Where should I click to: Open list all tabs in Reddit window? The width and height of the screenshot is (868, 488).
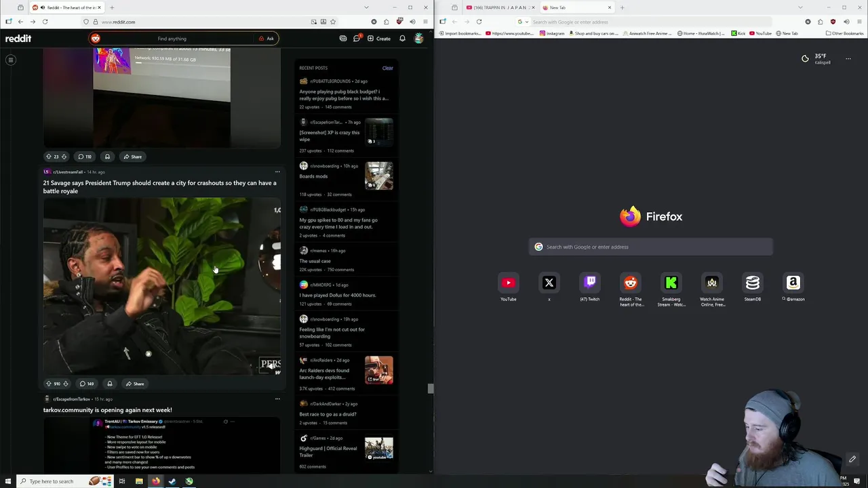click(367, 7)
